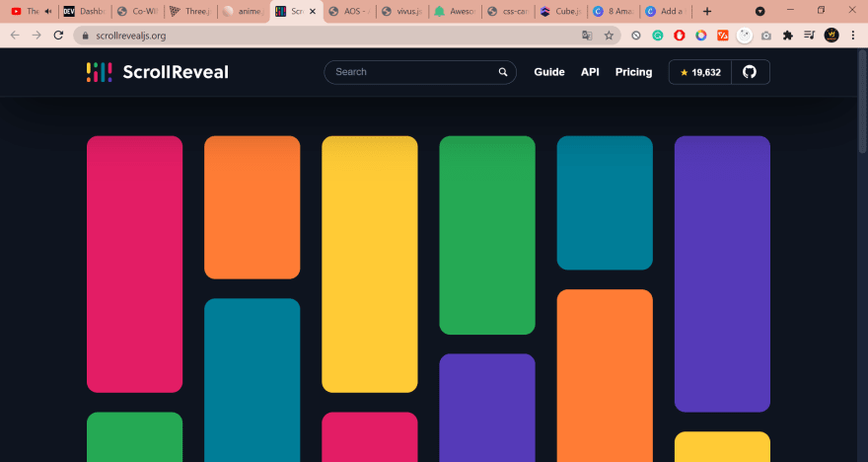Go forward with the browser forward arrow
This screenshot has height=462, width=868.
point(36,36)
